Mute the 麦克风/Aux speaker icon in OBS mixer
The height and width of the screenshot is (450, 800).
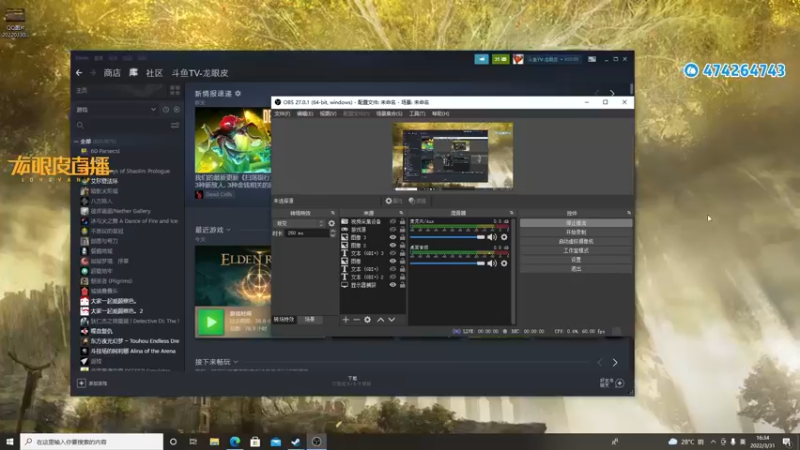[492, 237]
